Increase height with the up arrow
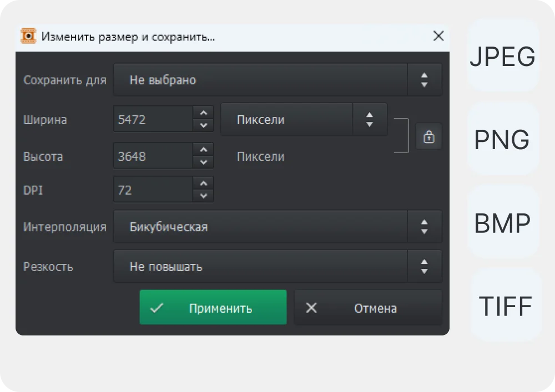This screenshot has width=555, height=392. point(204,150)
